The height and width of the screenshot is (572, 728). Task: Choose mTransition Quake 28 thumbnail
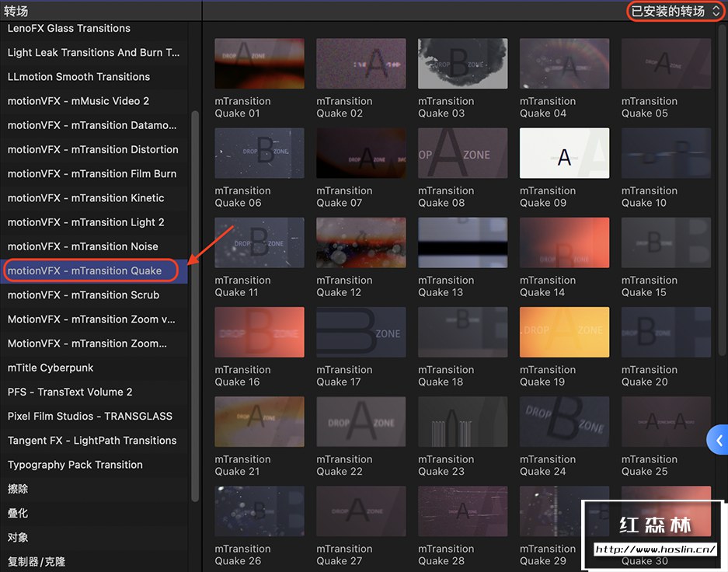tap(463, 511)
